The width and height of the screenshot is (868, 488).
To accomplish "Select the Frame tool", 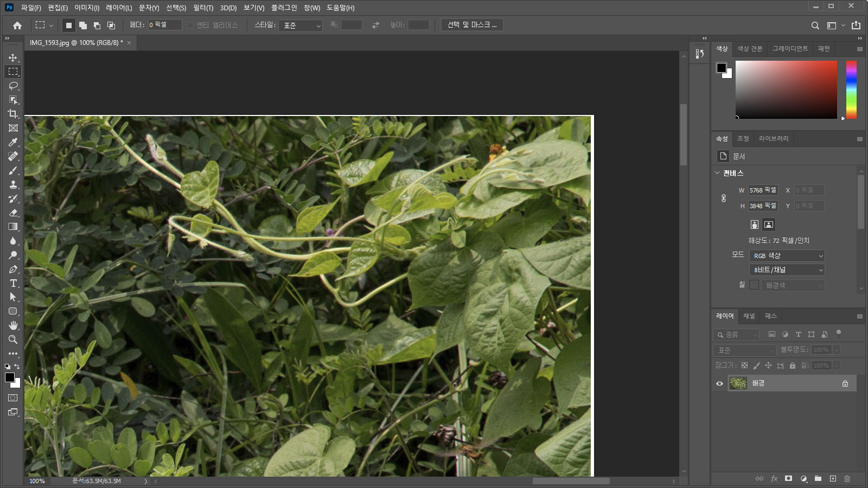I will click(13, 128).
